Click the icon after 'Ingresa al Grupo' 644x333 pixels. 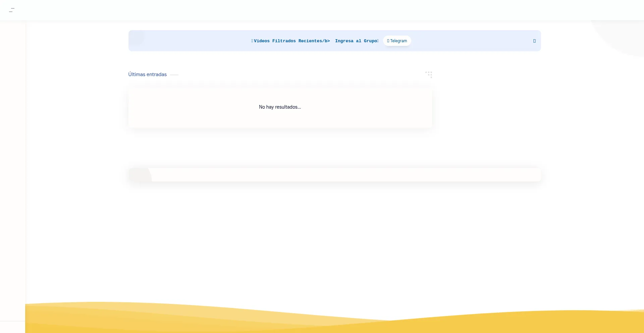click(x=378, y=41)
